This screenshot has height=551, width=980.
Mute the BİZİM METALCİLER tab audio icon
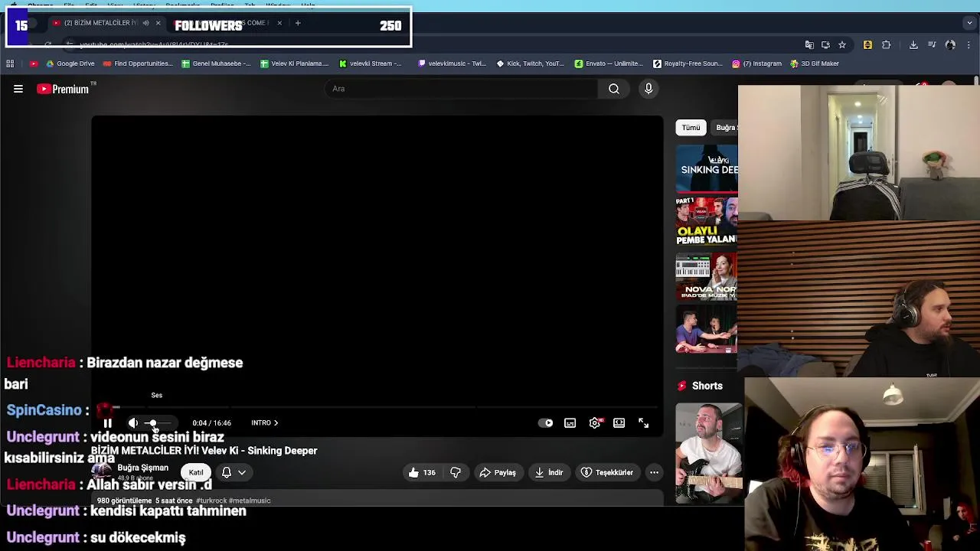[x=145, y=23]
